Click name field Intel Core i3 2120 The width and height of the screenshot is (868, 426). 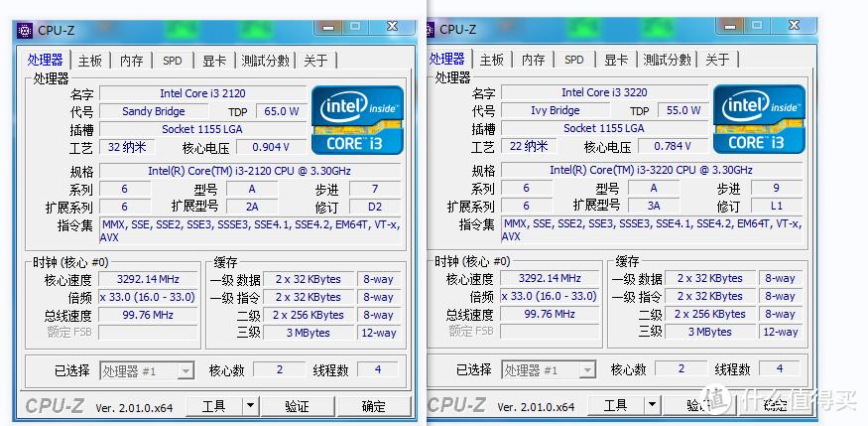point(202,93)
